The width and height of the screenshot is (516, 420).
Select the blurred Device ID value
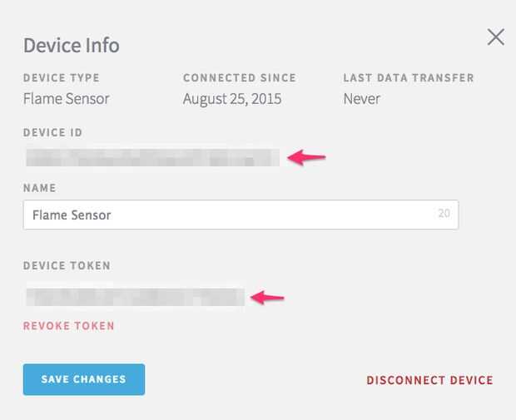click(152, 156)
